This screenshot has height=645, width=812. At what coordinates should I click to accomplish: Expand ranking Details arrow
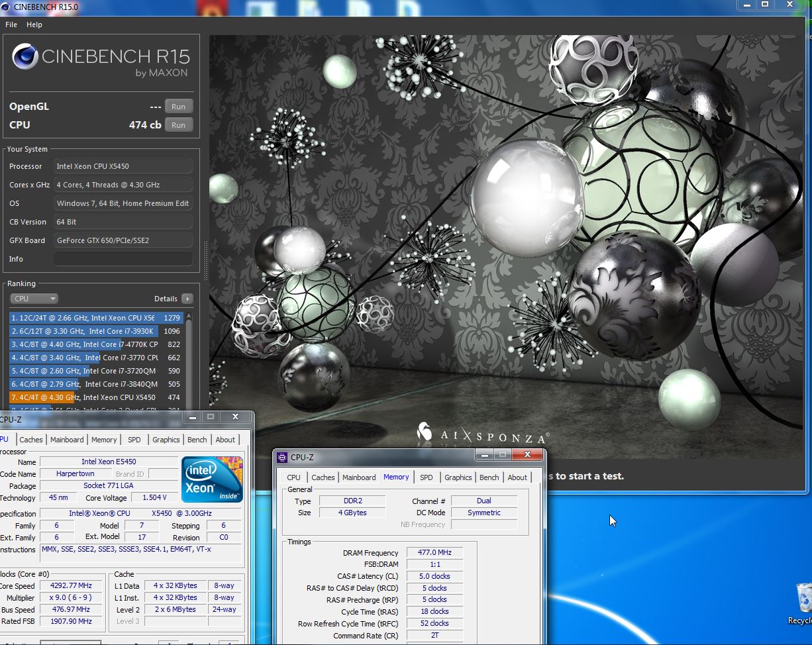point(187,299)
